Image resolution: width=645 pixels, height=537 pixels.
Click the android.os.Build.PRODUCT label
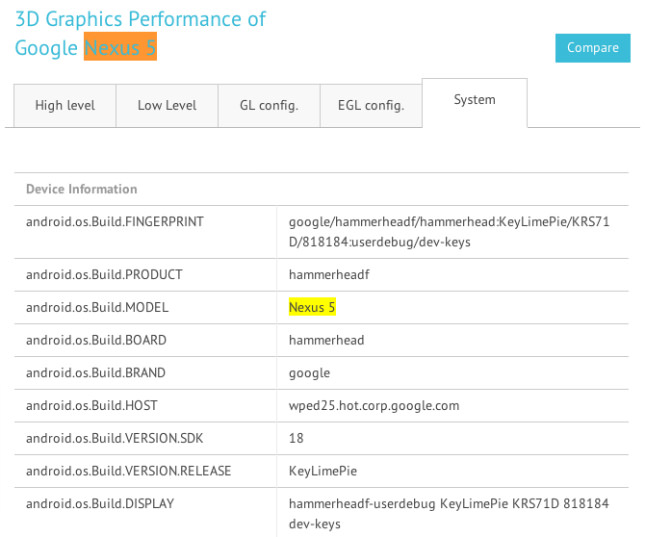tap(104, 274)
